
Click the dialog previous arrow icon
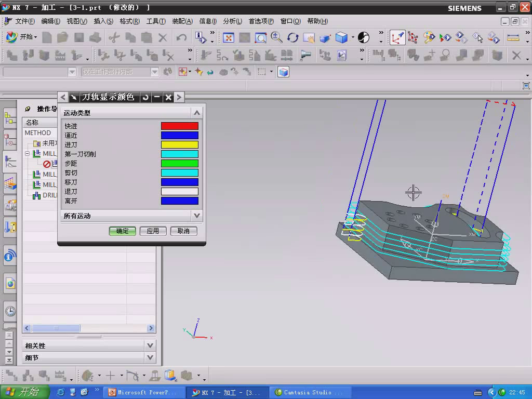(63, 97)
